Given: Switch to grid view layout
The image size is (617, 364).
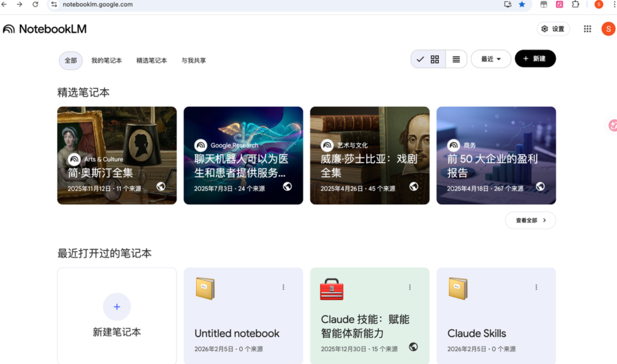Looking at the screenshot, I should pyautogui.click(x=435, y=59).
